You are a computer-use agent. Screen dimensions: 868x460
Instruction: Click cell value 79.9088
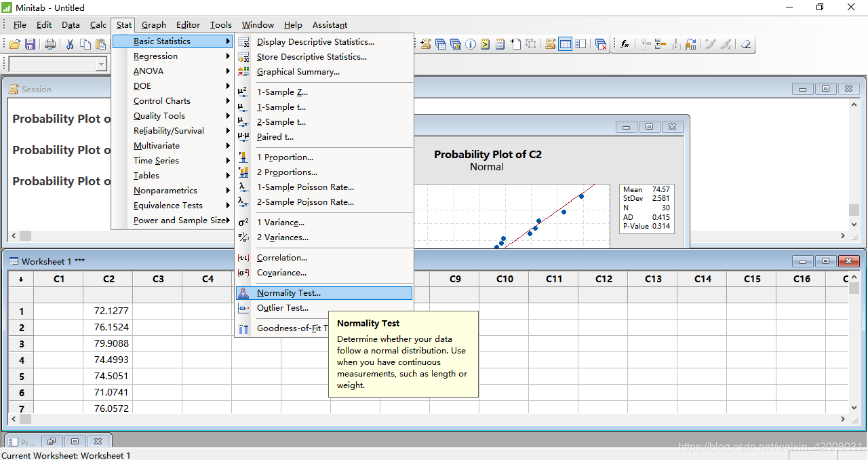point(108,343)
